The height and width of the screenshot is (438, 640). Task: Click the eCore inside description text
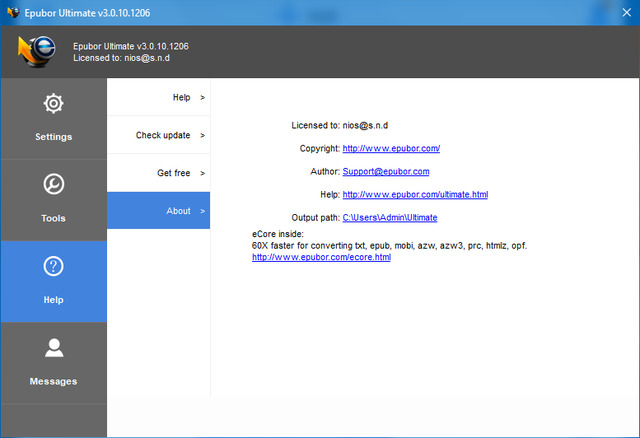pos(389,245)
